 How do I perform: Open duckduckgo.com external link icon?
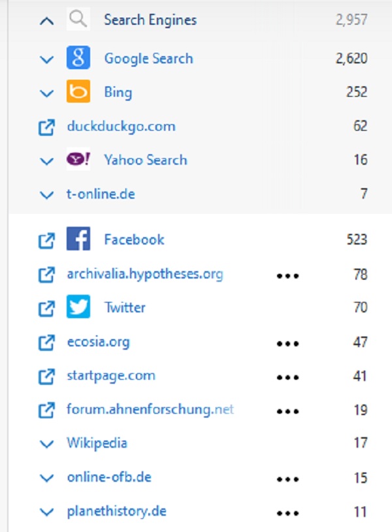point(46,127)
